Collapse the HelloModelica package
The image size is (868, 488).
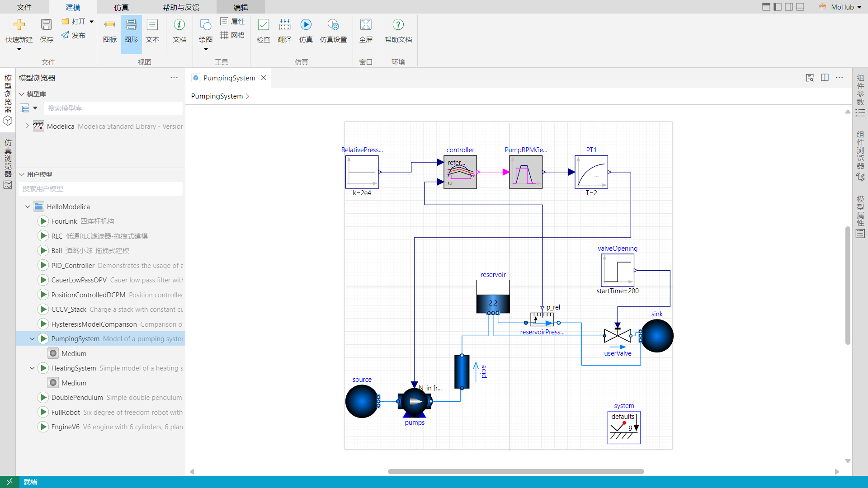point(27,206)
